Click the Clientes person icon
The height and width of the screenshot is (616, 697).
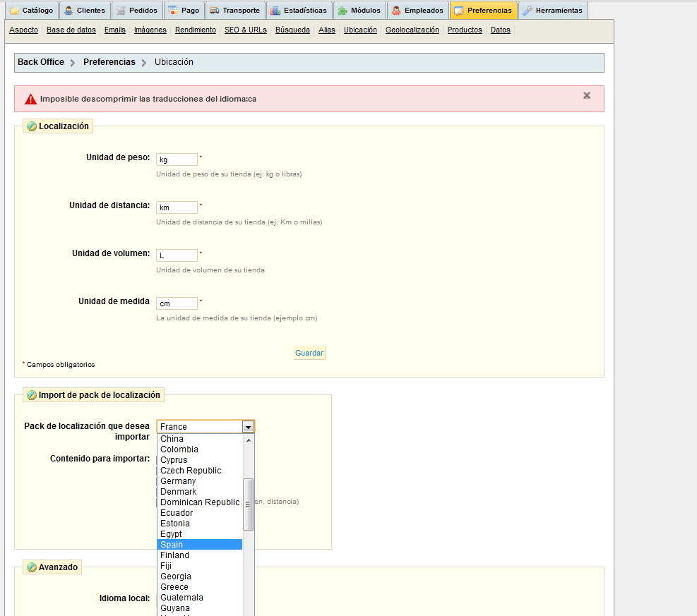tap(68, 11)
